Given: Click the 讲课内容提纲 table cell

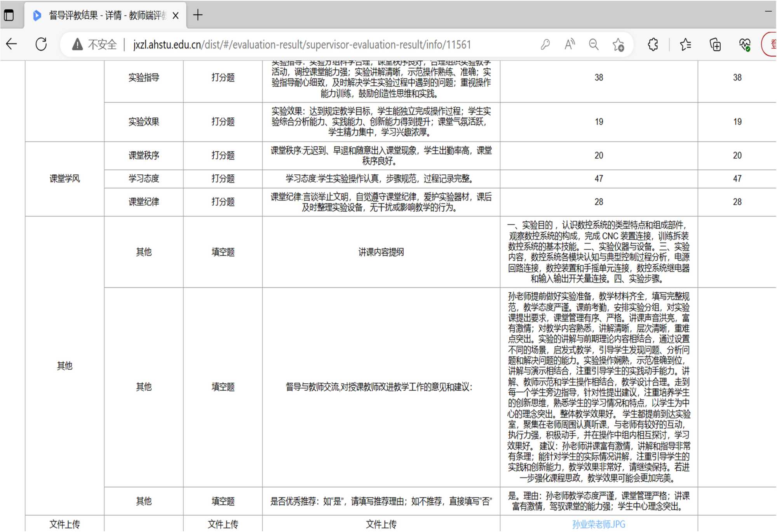Looking at the screenshot, I should click(381, 252).
